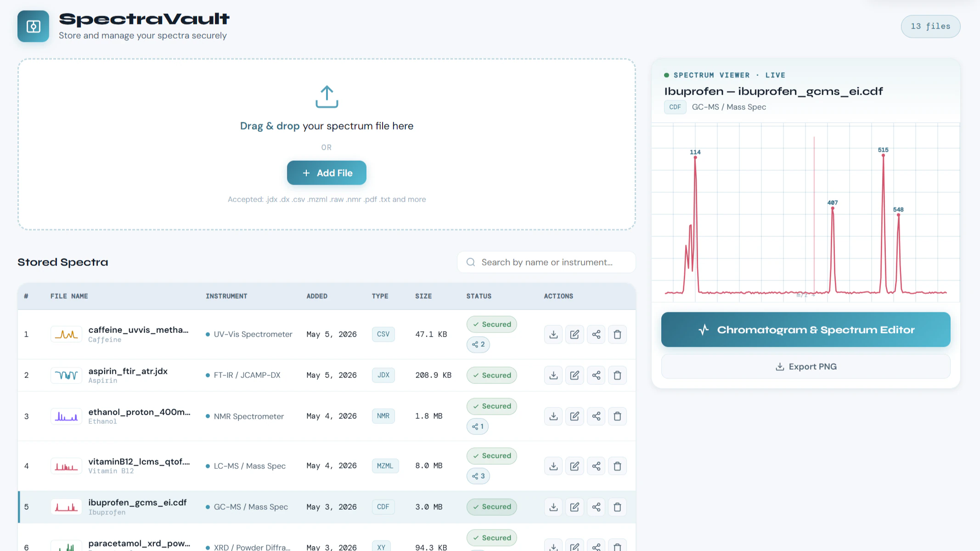Click the INSTRUMENT column header
This screenshot has width=980, height=551.
point(226,296)
